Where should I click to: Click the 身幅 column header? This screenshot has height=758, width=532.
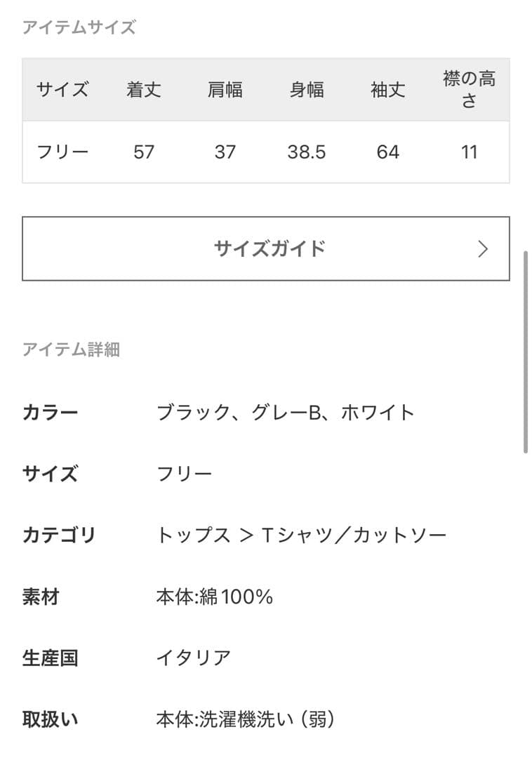coord(307,90)
